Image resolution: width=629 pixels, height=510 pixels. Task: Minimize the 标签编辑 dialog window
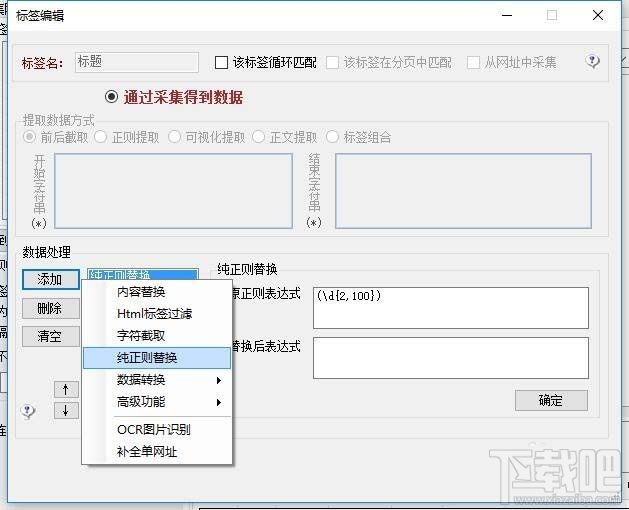tap(507, 15)
